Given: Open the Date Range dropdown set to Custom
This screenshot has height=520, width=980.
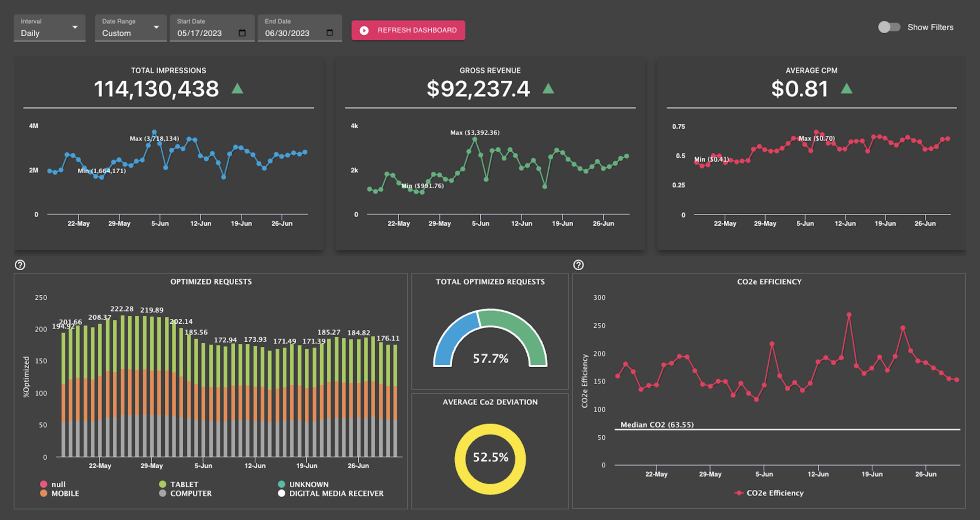Looking at the screenshot, I should coord(131,28).
